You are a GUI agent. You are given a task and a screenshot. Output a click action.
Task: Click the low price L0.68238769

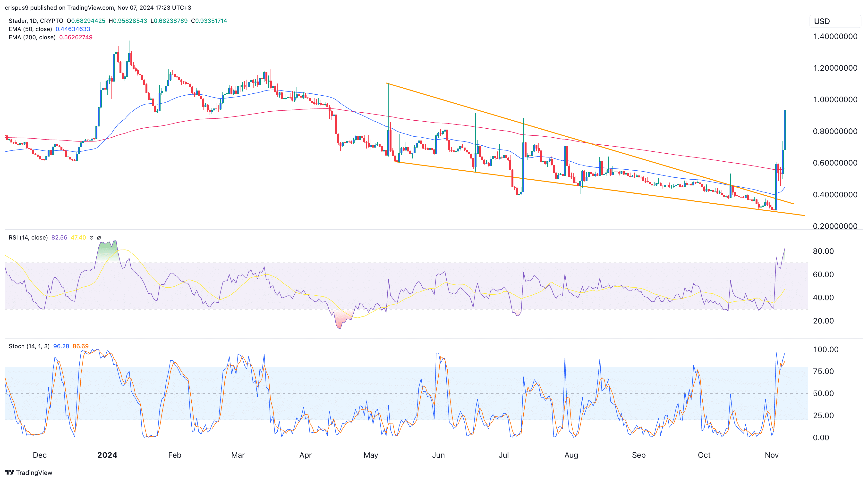click(169, 21)
